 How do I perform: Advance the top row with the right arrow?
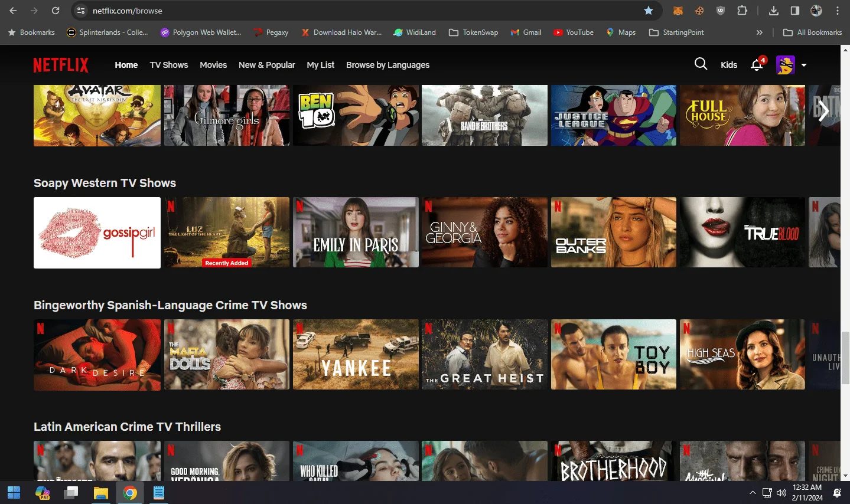[824, 111]
